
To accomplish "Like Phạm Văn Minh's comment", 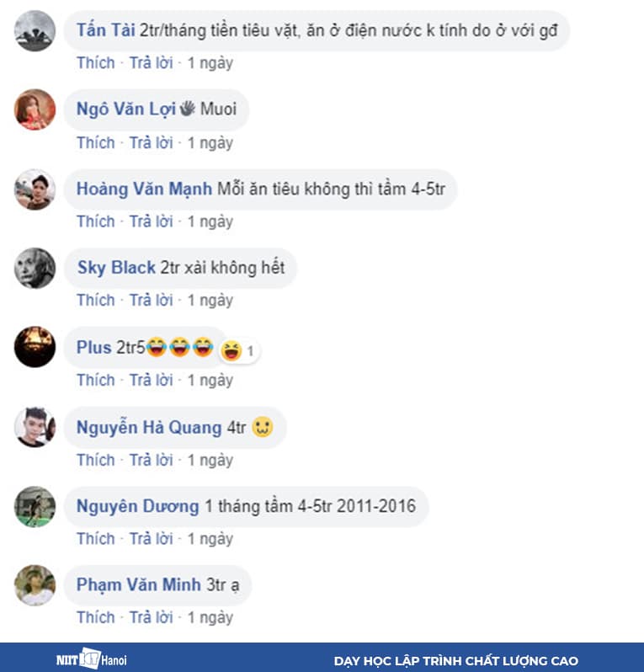I will click(x=96, y=617).
